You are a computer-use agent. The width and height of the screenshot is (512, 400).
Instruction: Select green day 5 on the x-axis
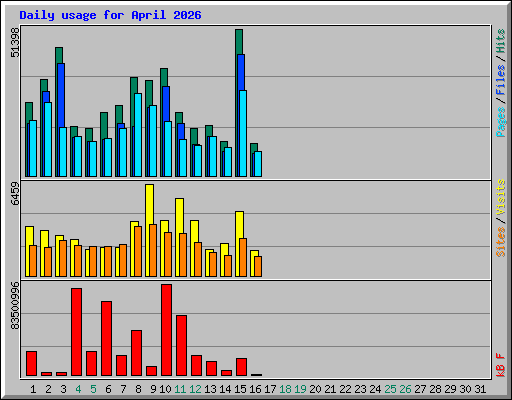93,389
